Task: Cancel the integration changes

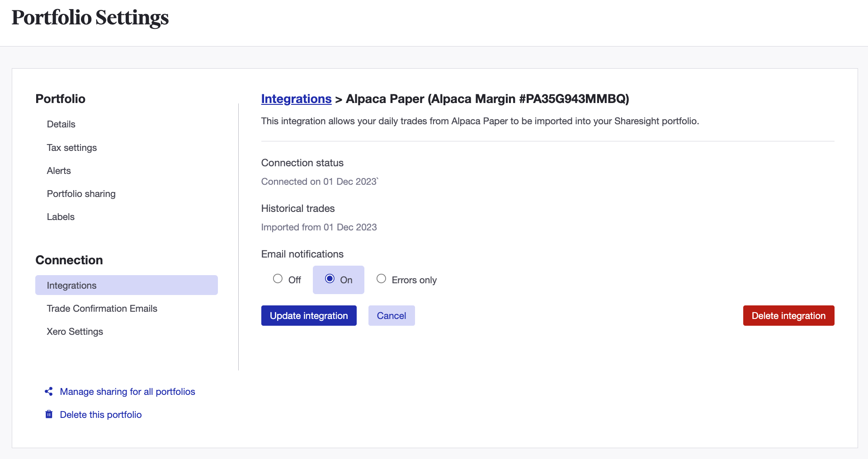Action: pyautogui.click(x=392, y=315)
